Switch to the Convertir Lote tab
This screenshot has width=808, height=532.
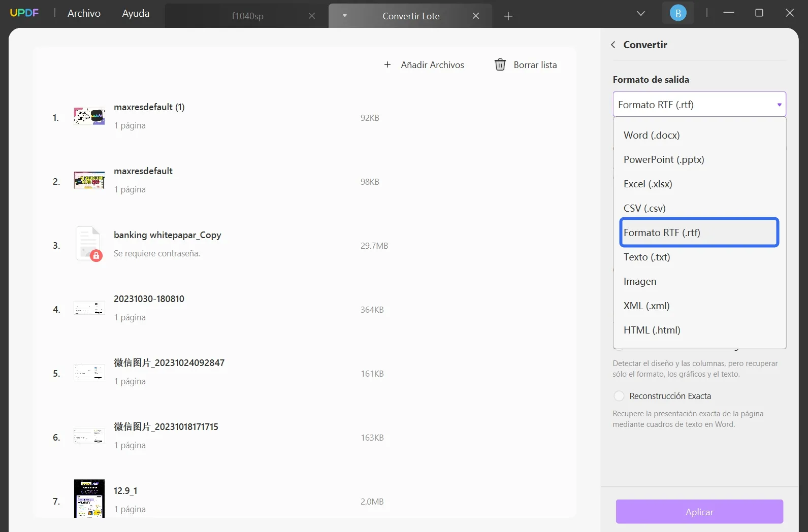[411, 16]
